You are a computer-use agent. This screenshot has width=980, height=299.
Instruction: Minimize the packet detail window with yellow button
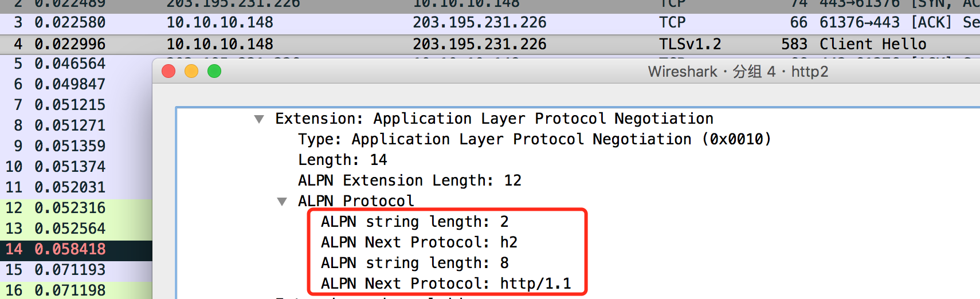coord(191,71)
